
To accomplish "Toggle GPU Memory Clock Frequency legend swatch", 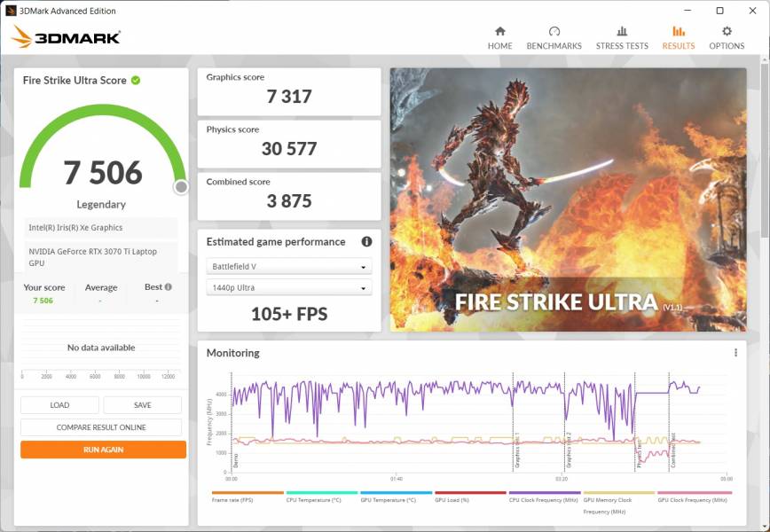I will [x=619, y=492].
